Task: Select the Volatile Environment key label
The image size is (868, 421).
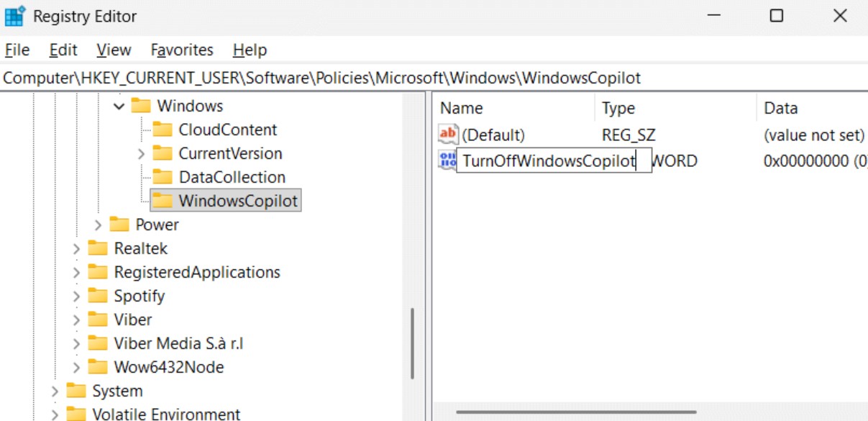Action: tap(166, 415)
